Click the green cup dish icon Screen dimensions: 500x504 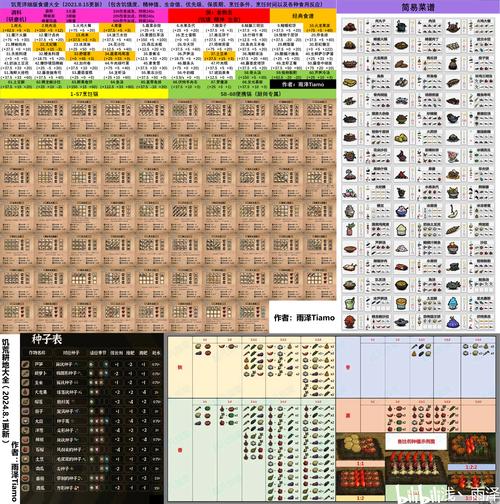350,303
